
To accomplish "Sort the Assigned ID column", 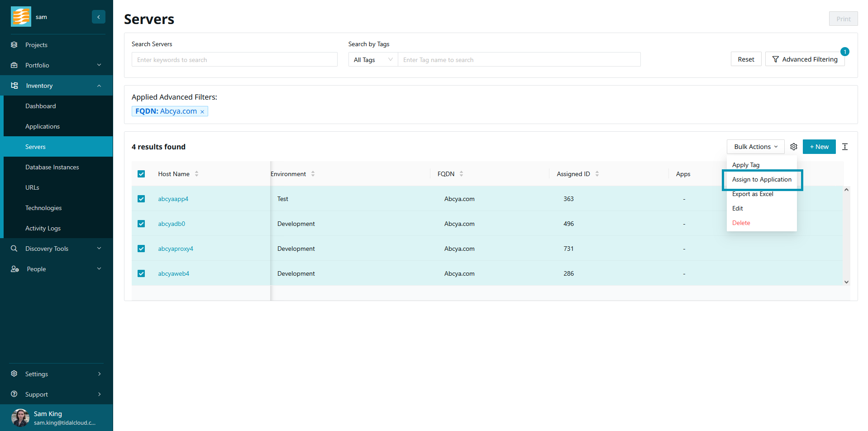I will (x=597, y=174).
